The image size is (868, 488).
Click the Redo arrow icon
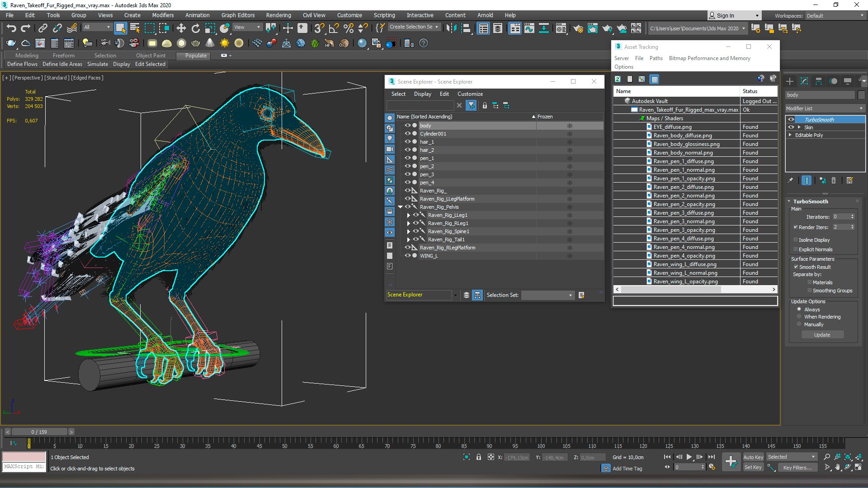(x=26, y=28)
